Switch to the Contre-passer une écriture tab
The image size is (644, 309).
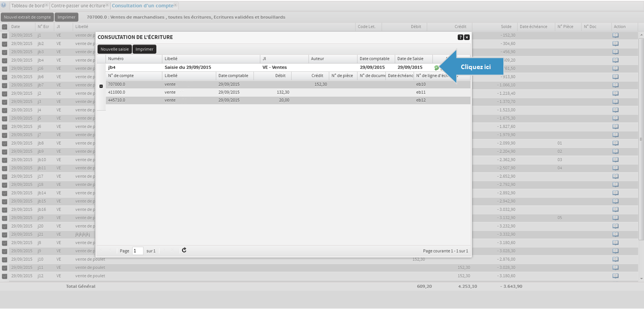78,6
